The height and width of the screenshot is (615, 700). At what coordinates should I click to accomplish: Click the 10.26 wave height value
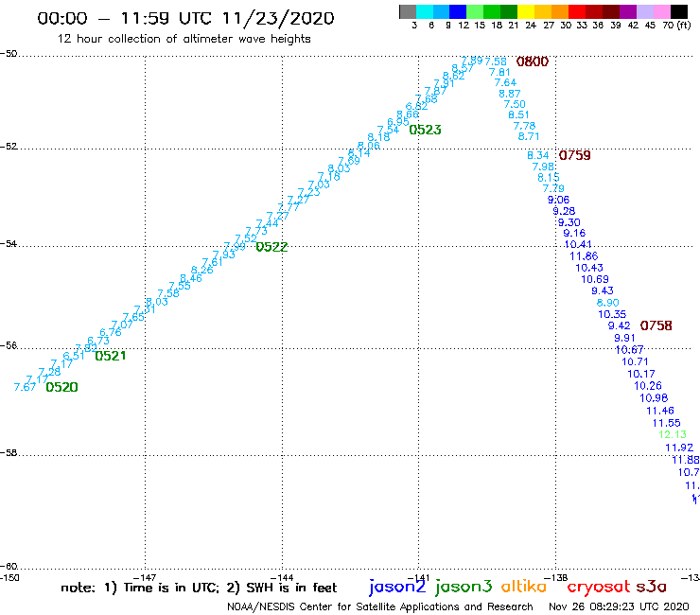(x=648, y=386)
